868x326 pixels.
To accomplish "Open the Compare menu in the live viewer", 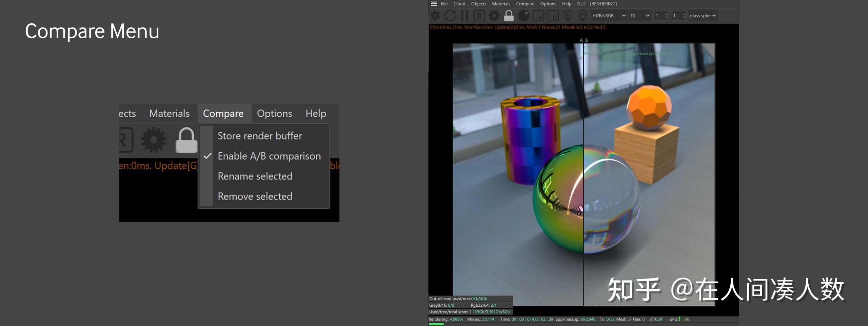I will (525, 4).
